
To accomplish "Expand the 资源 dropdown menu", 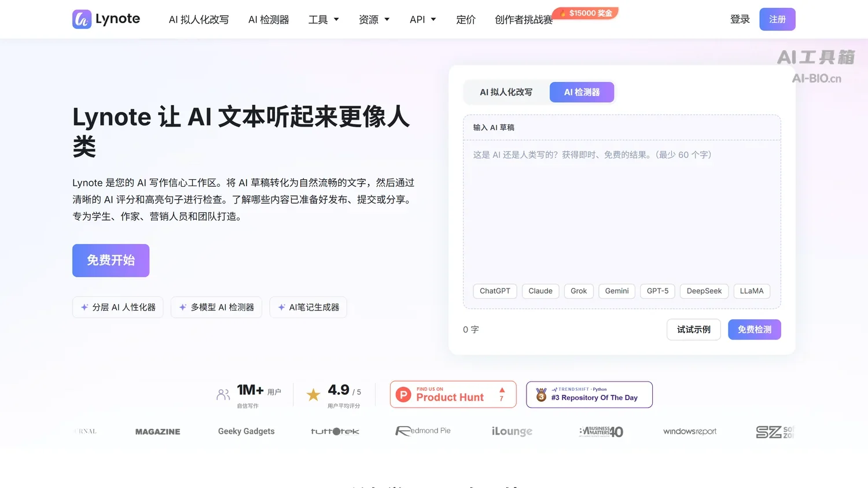I will 374,20.
